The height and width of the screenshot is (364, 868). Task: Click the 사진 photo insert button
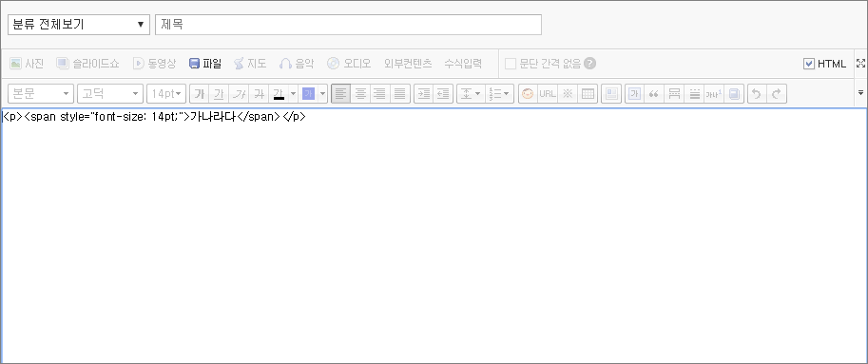point(27,64)
